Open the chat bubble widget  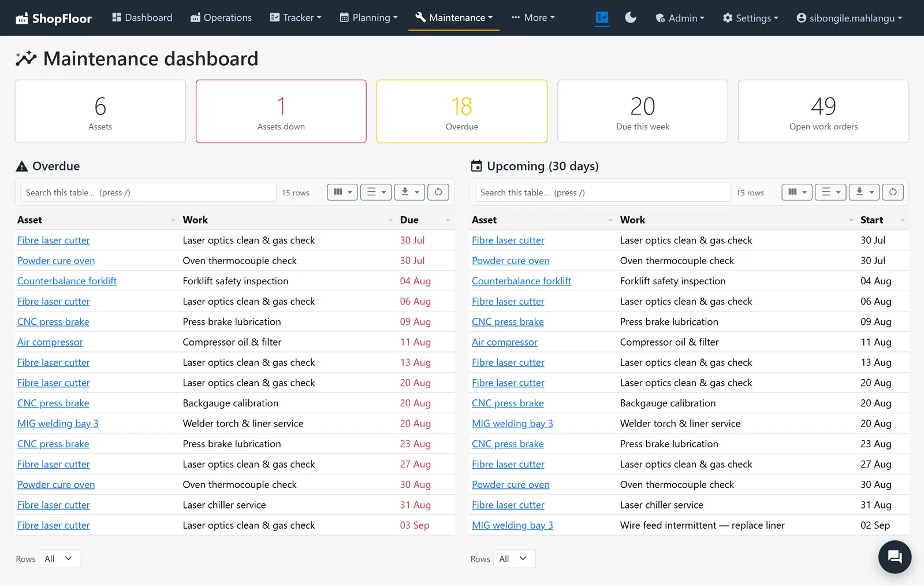click(x=895, y=557)
